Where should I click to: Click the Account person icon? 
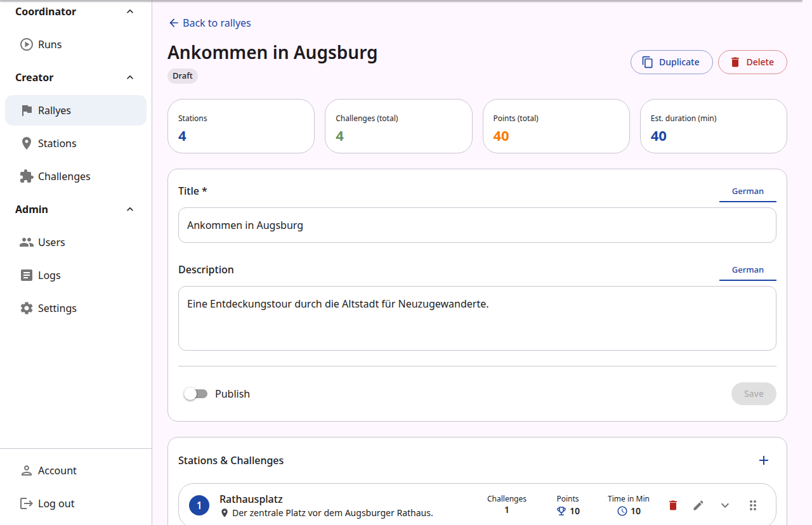(27, 470)
